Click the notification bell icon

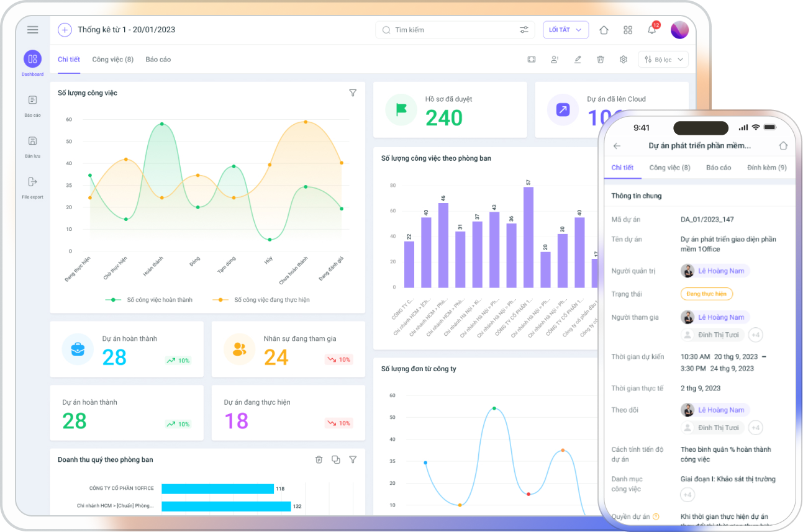click(651, 30)
